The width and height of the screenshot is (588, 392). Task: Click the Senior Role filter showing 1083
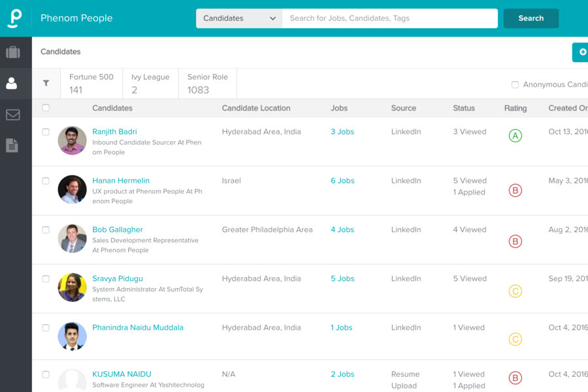pyautogui.click(x=207, y=83)
